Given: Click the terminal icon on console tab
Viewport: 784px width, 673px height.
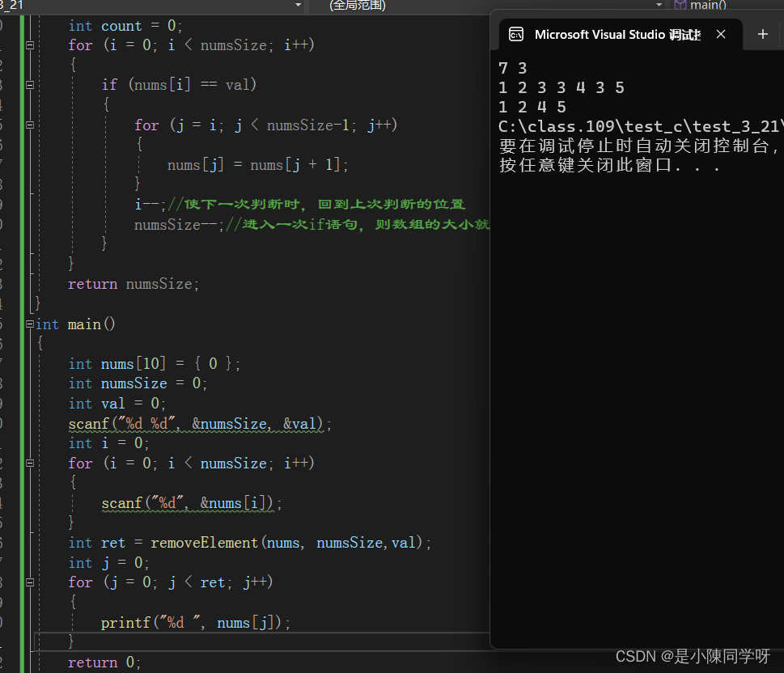Looking at the screenshot, I should (x=515, y=35).
